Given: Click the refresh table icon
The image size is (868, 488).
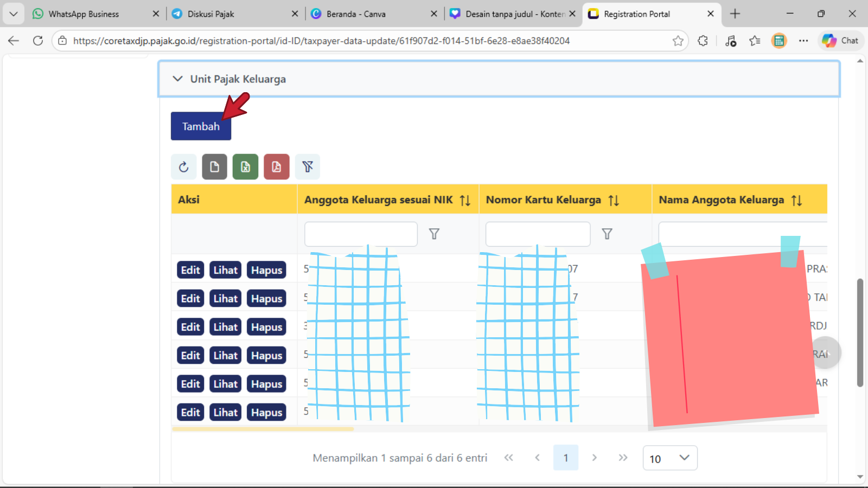Looking at the screenshot, I should pos(183,167).
